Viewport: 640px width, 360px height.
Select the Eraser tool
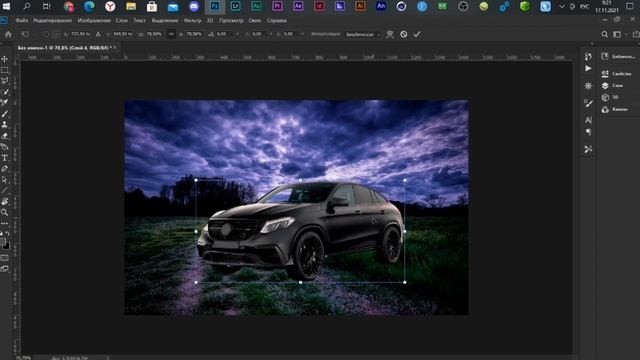click(x=4, y=136)
